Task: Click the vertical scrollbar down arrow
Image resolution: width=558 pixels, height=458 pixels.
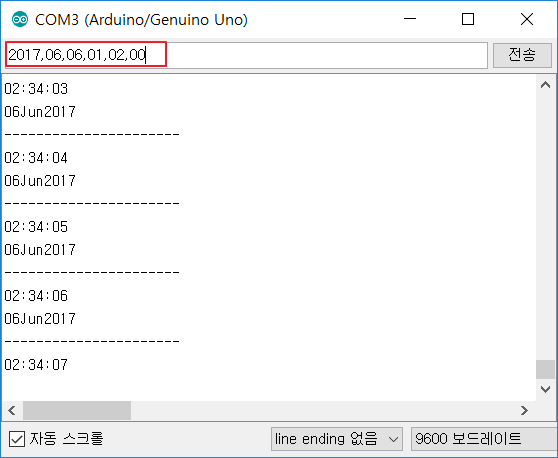Action: coord(546,389)
